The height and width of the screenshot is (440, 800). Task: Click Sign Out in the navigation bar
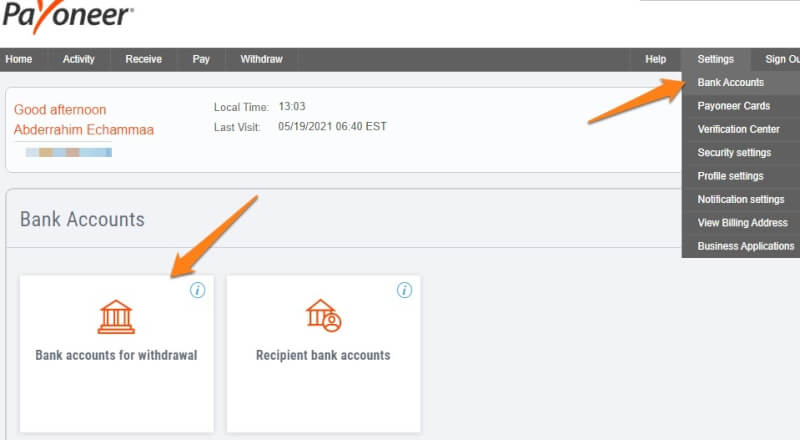[x=782, y=59]
